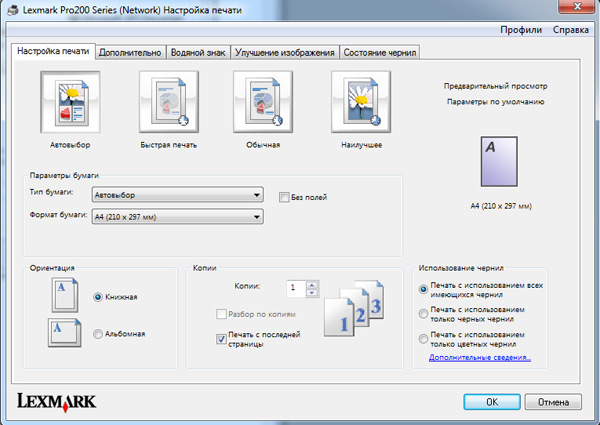Image resolution: width=600 pixels, height=425 pixels.
Task: Switch to the Водяной знак tab
Action: pyautogui.click(x=199, y=52)
